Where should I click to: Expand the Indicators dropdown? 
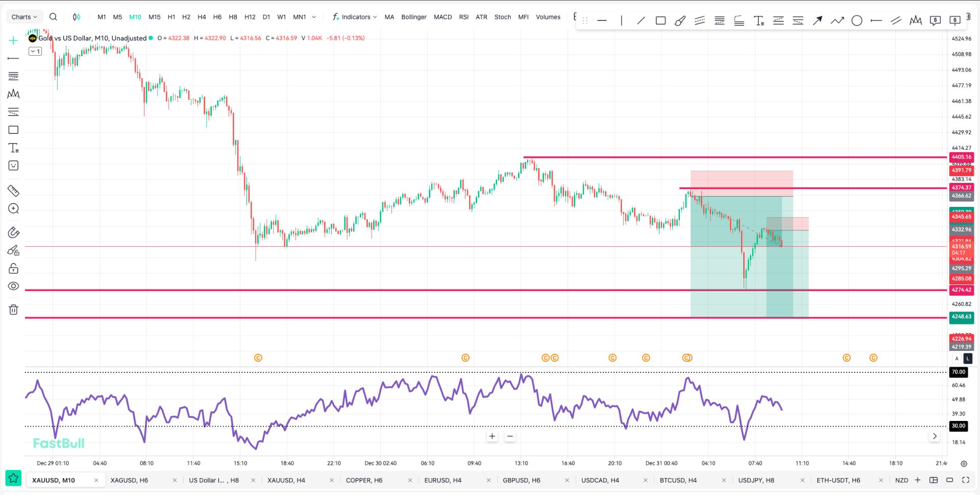pos(355,17)
